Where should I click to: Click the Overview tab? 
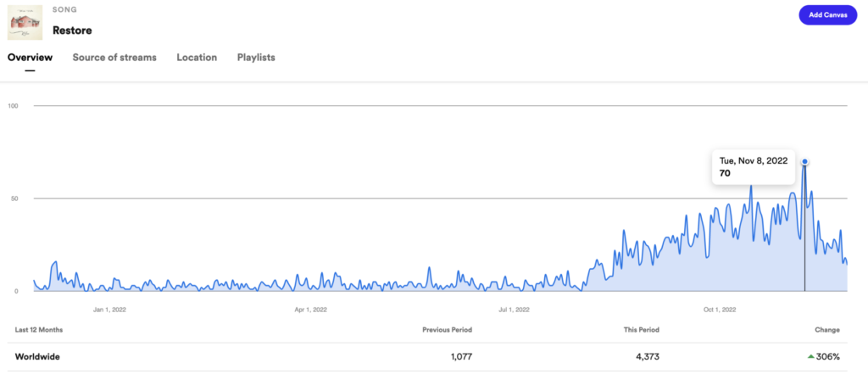[x=30, y=57]
